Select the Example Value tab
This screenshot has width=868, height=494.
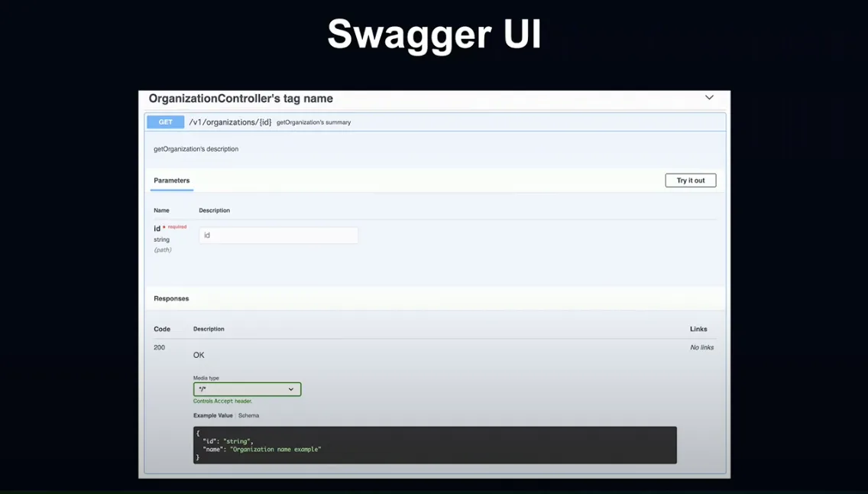point(212,415)
